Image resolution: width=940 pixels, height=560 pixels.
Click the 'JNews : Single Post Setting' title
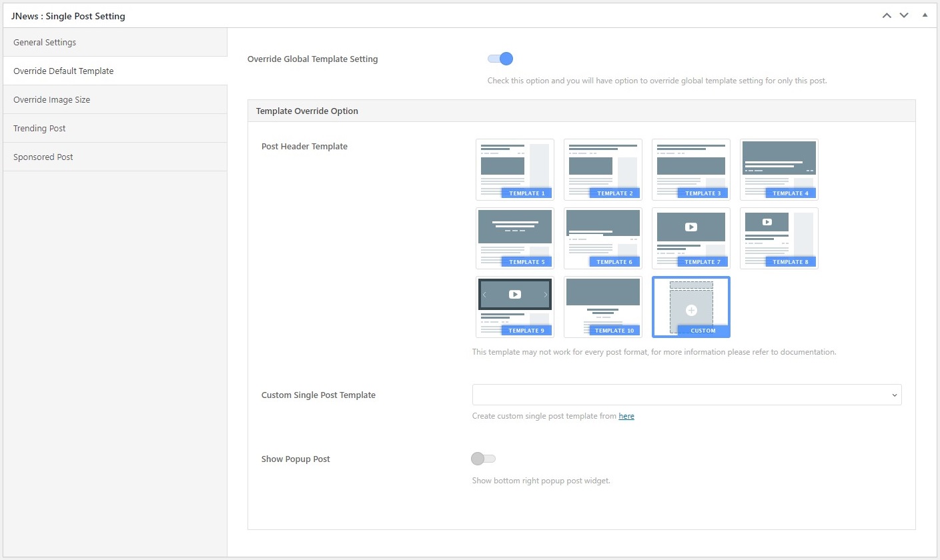coord(68,16)
